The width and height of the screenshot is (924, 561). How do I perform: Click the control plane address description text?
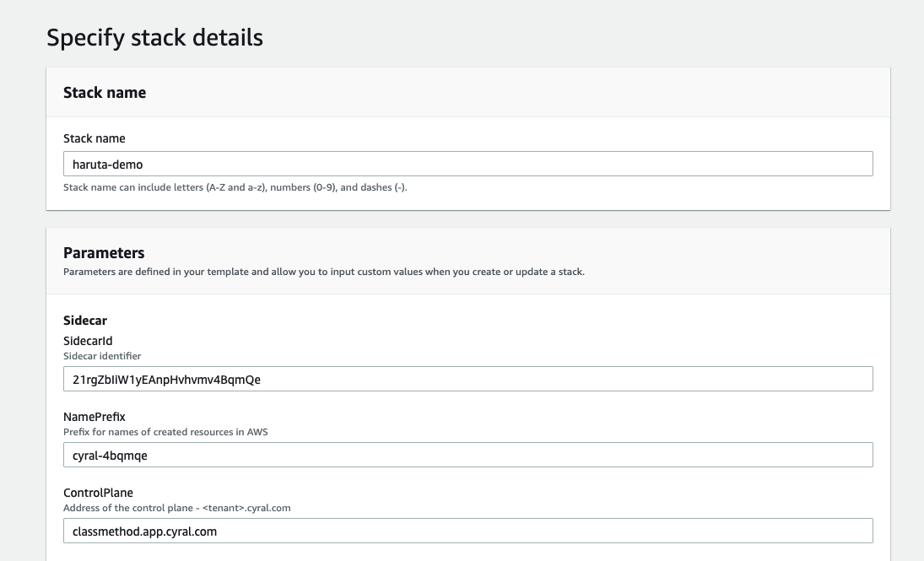(x=177, y=508)
